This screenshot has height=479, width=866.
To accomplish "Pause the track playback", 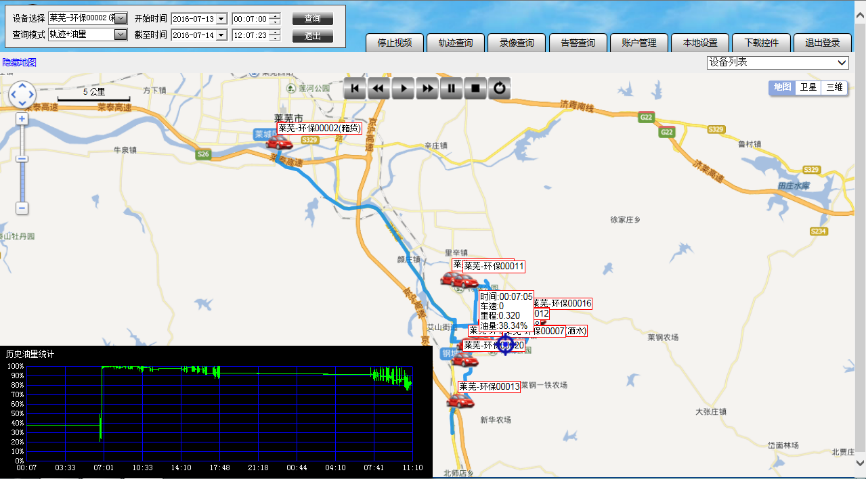I will 452,88.
